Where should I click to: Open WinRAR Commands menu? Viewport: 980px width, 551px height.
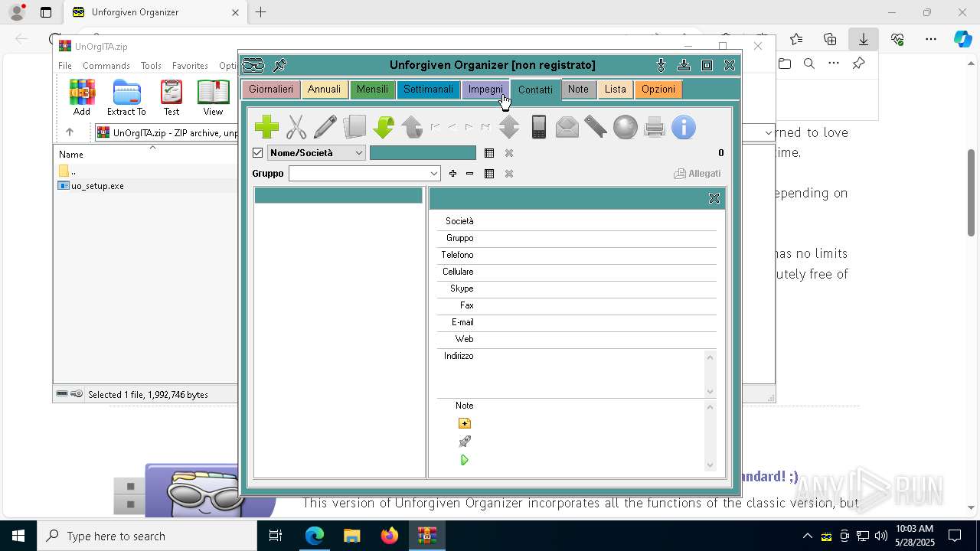click(106, 66)
